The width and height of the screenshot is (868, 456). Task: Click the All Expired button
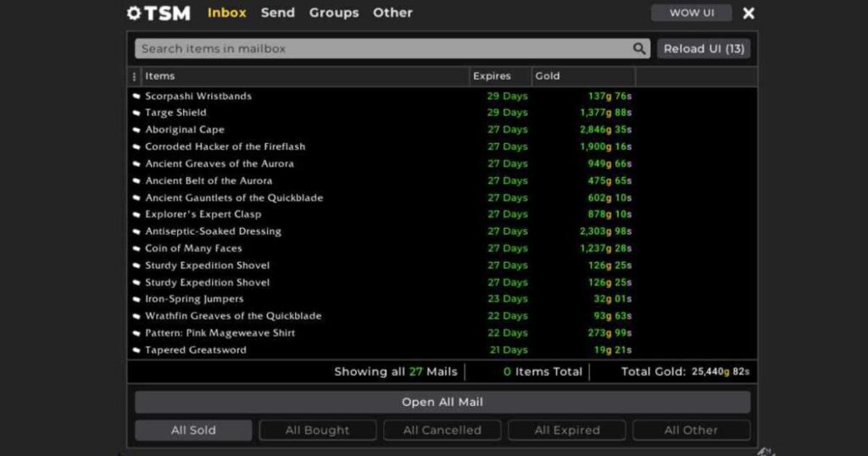point(566,431)
